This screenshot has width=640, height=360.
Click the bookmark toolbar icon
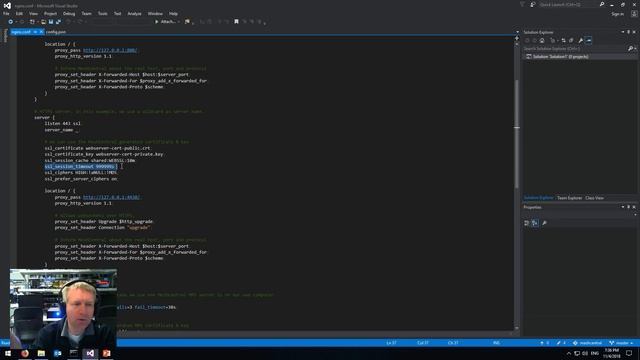pyautogui.click(x=236, y=22)
